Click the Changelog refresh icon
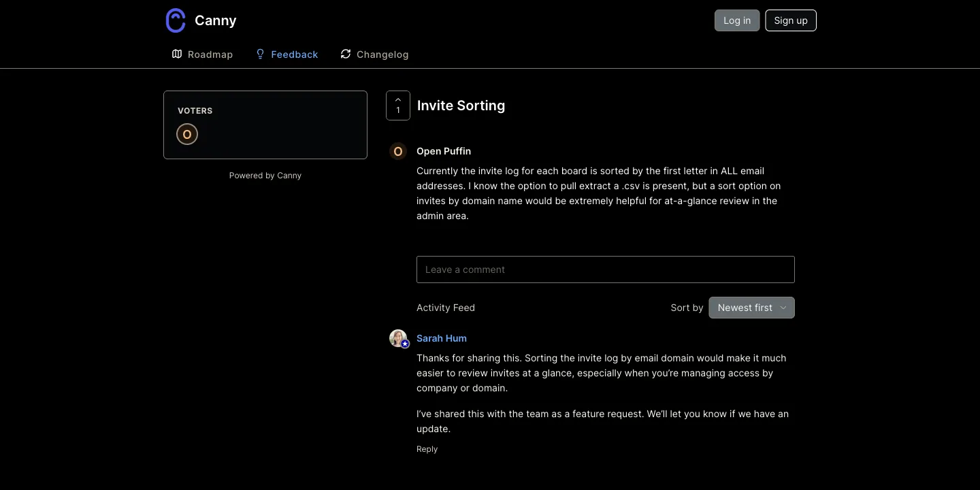980x490 pixels. (x=346, y=54)
